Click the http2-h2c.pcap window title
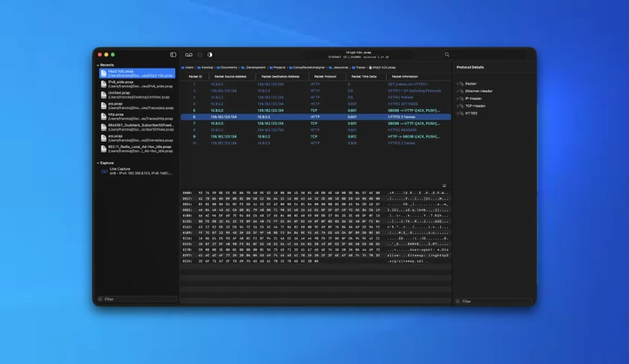 [x=359, y=53]
